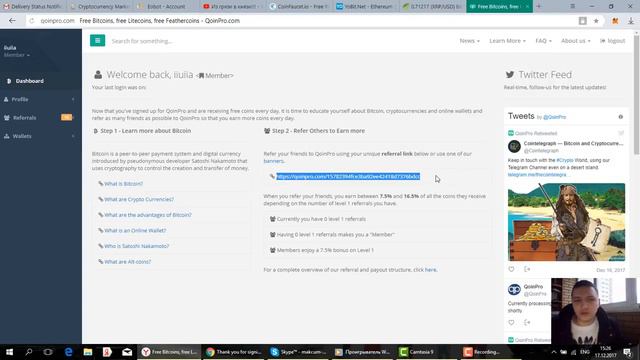Switch to the Delivery Status Notification tab
The height and width of the screenshot is (360, 640).
tap(33, 7)
